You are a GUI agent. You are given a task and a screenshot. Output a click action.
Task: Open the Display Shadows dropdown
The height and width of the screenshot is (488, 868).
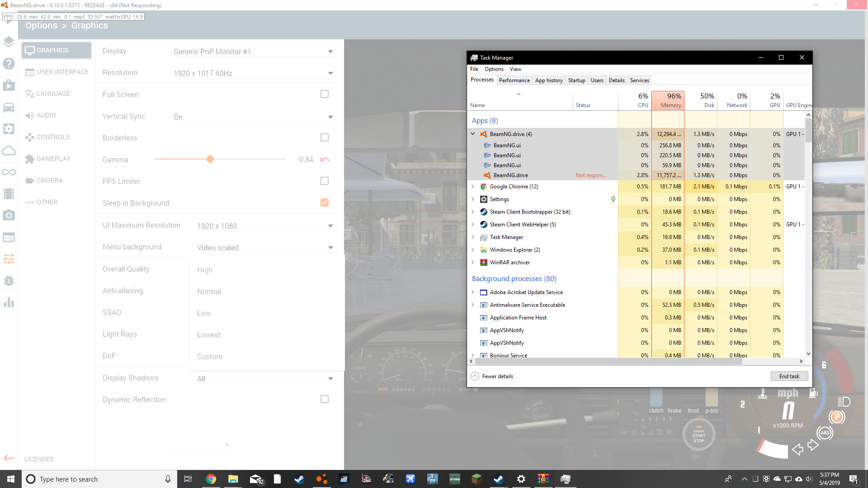[266, 379]
